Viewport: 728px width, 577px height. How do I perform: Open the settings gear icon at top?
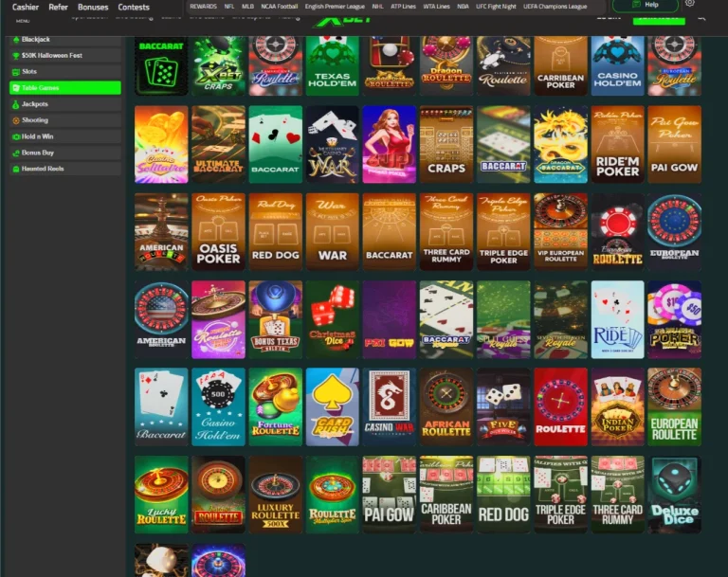690,3
